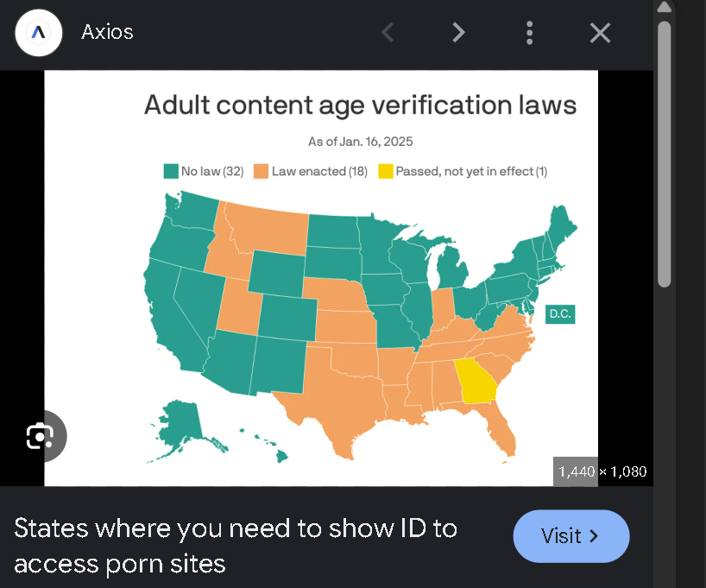This screenshot has width=706, height=588.
Task: Click the 'Adult content age verification laws' heading
Action: [360, 106]
